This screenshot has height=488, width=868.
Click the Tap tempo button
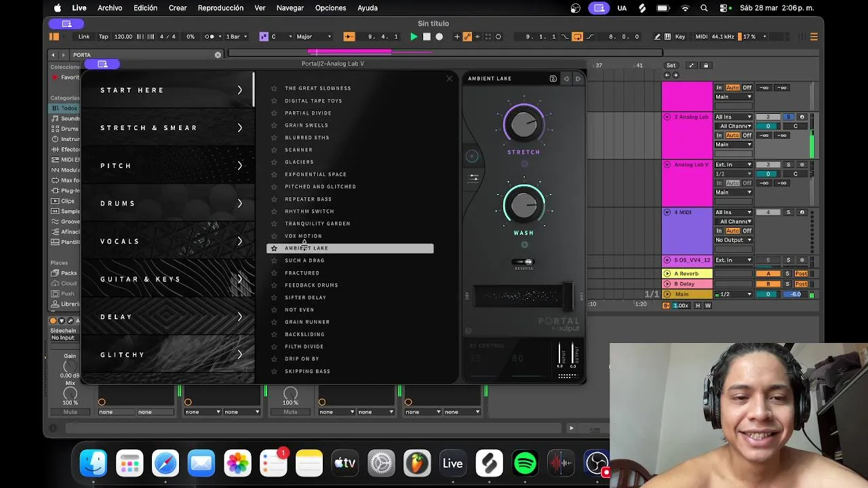tap(104, 37)
